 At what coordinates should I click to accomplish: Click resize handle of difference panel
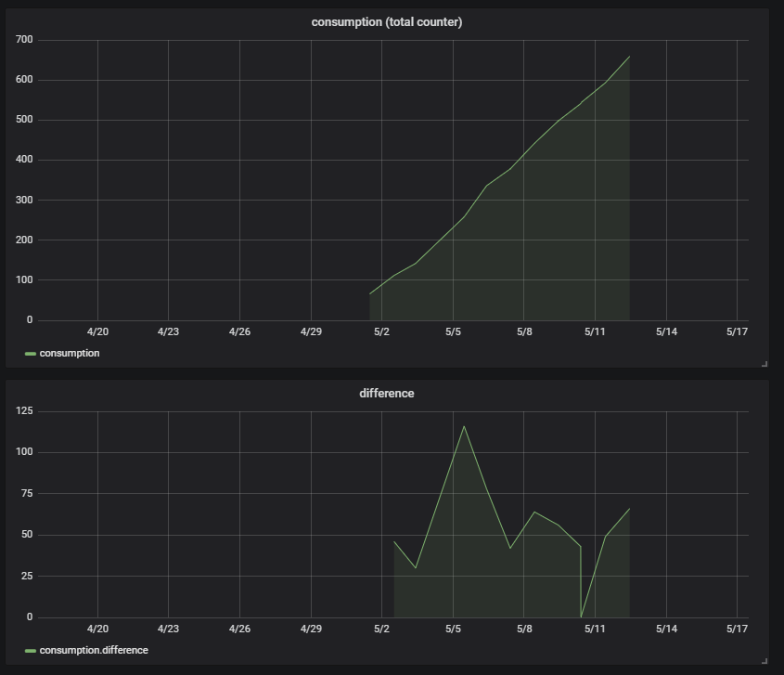765,661
